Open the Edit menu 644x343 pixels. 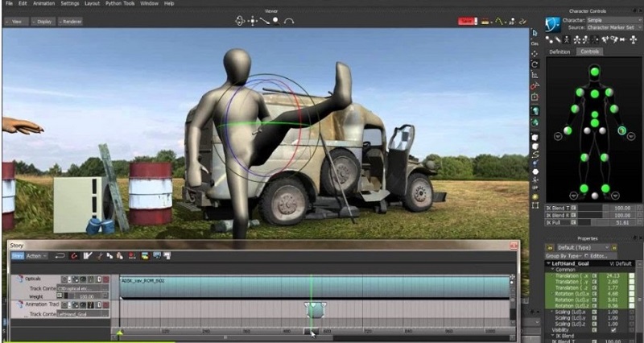pyautogui.click(x=23, y=3)
